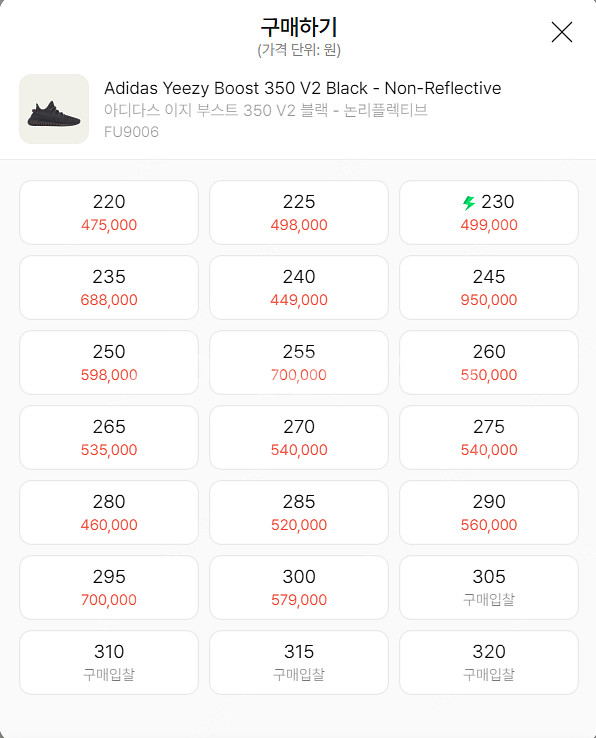Select size 220 priced 475,000
The image size is (596, 738).
coord(109,212)
